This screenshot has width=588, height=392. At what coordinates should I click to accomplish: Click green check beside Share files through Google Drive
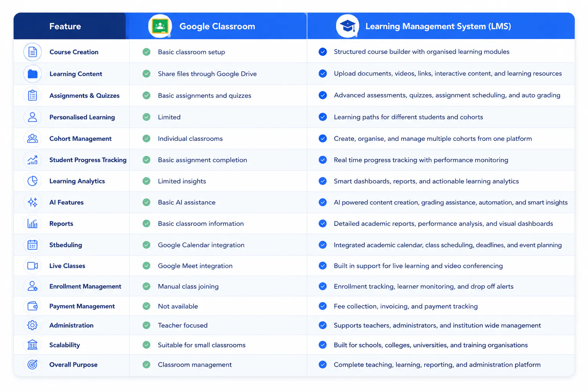pyautogui.click(x=146, y=73)
